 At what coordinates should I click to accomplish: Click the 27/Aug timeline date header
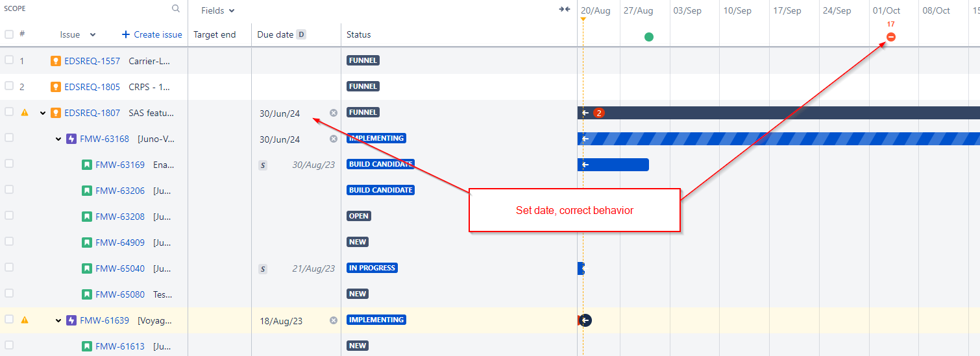[x=638, y=10]
